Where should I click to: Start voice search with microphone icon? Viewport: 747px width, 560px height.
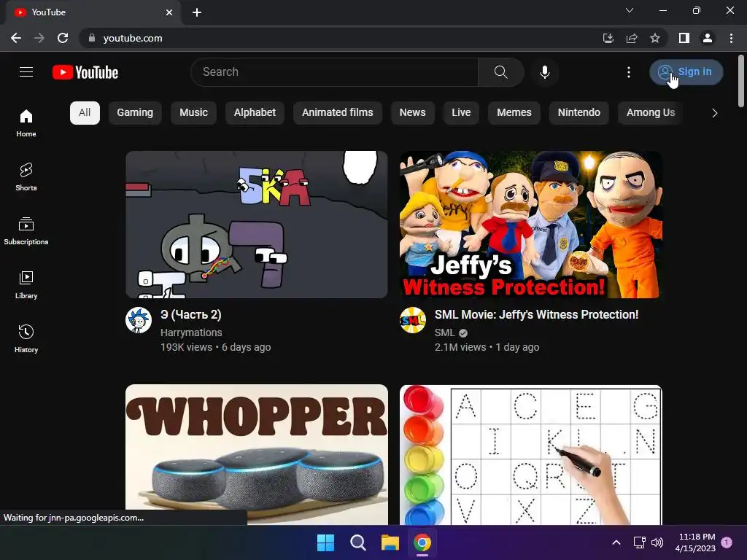(545, 72)
